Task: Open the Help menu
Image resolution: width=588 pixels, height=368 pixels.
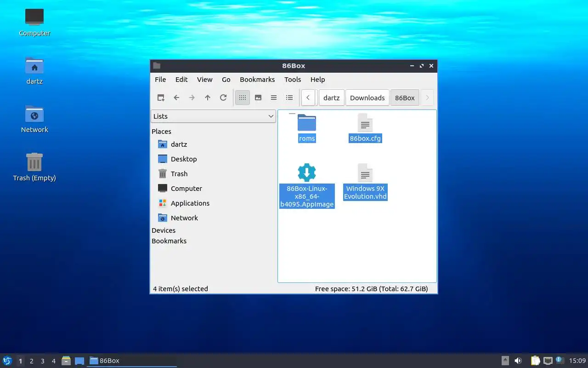Action: (x=317, y=80)
